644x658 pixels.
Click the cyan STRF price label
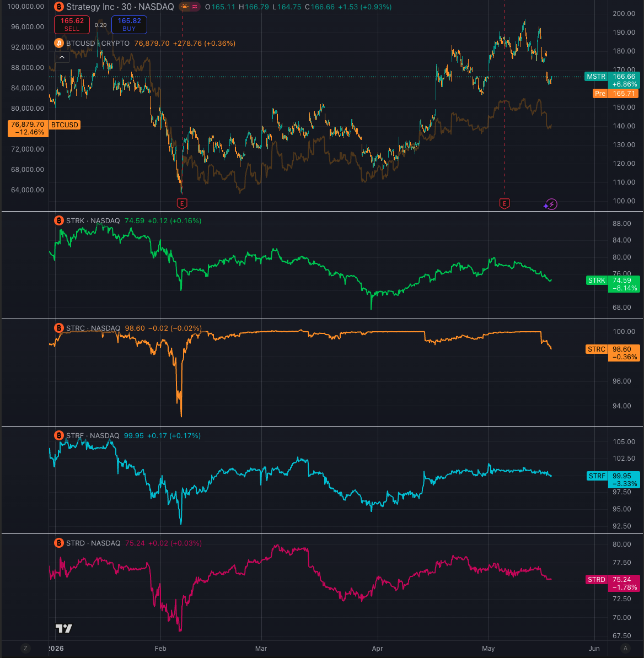pos(613,479)
